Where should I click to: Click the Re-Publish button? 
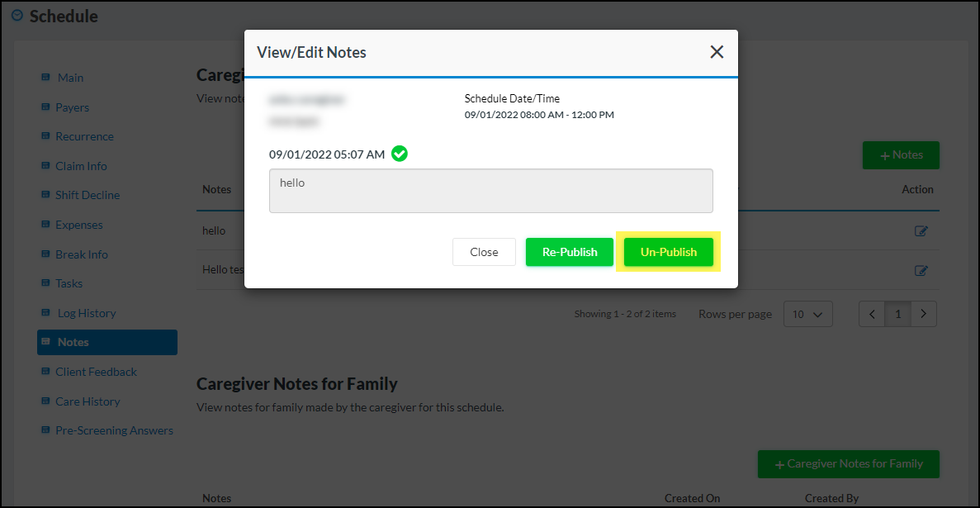click(x=569, y=252)
